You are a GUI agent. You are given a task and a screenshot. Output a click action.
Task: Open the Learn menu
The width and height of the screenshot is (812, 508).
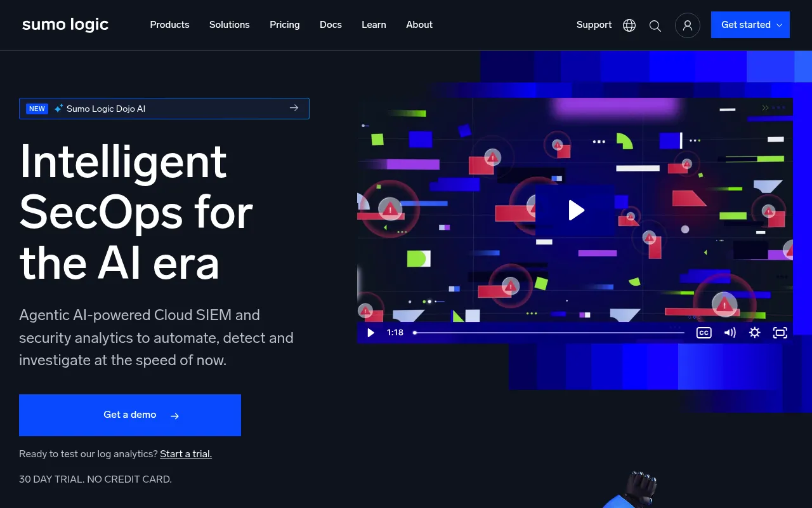pos(374,25)
